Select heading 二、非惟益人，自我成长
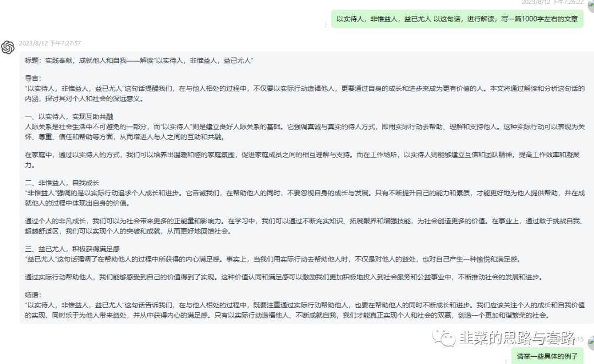 (x=62, y=182)
